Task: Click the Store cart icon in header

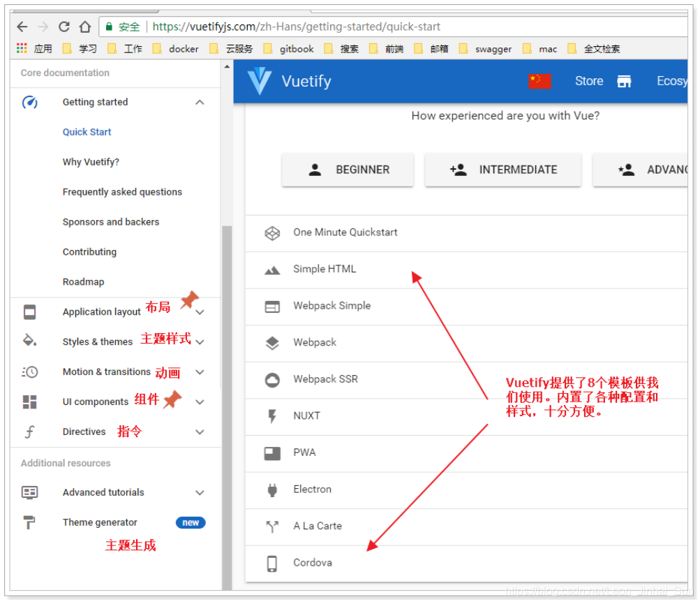Action: tap(625, 80)
